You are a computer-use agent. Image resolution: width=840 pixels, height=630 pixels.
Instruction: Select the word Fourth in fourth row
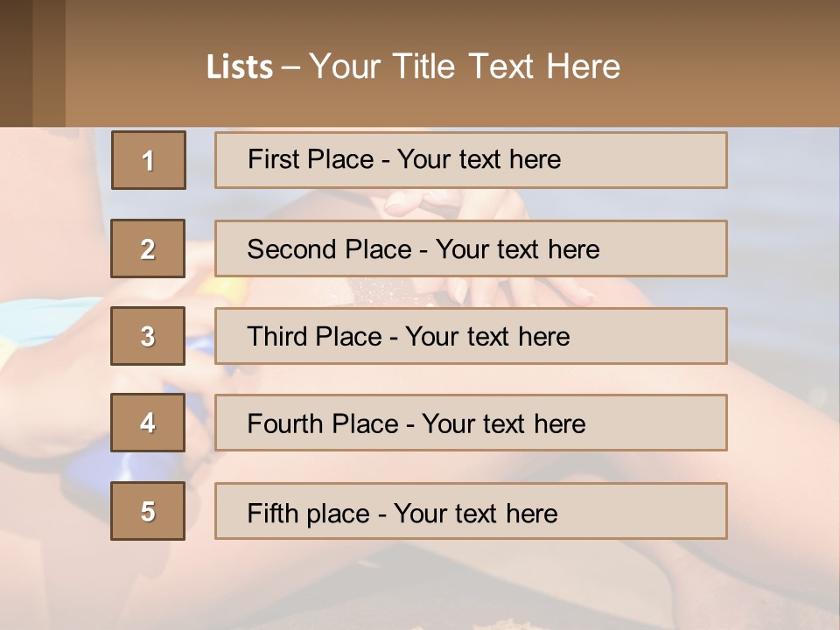[x=285, y=423]
